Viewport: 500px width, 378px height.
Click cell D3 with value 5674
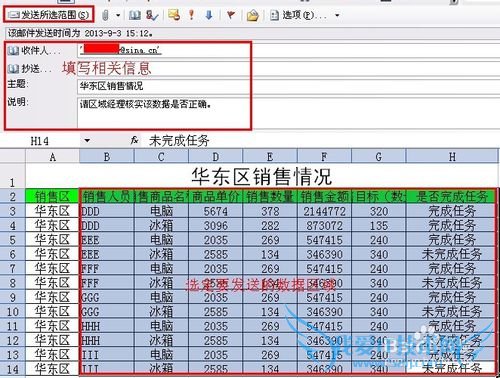pyautogui.click(x=216, y=211)
